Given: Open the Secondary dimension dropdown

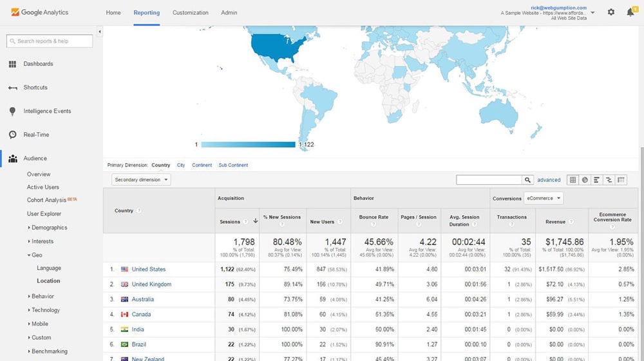Looking at the screenshot, I should click(x=141, y=180).
